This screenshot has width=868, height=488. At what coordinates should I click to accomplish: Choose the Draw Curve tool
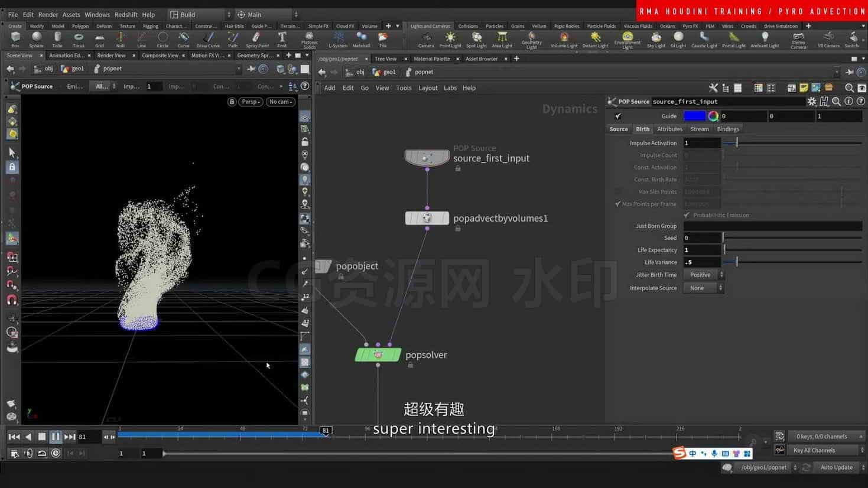(208, 40)
